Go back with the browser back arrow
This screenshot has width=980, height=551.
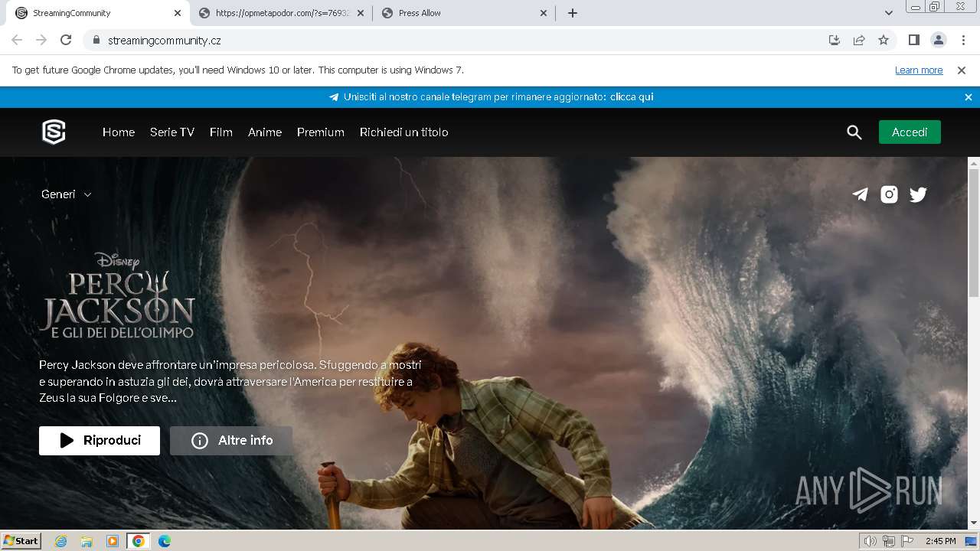(x=17, y=40)
